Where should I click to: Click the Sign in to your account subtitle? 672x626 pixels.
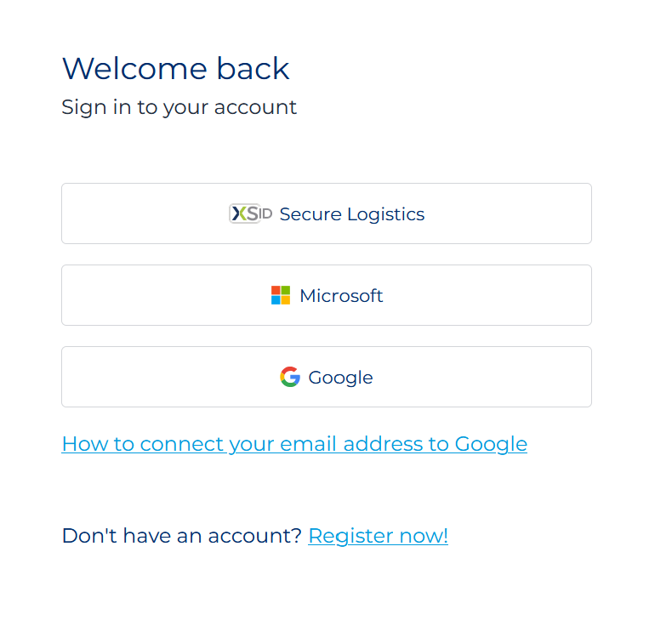(x=179, y=107)
